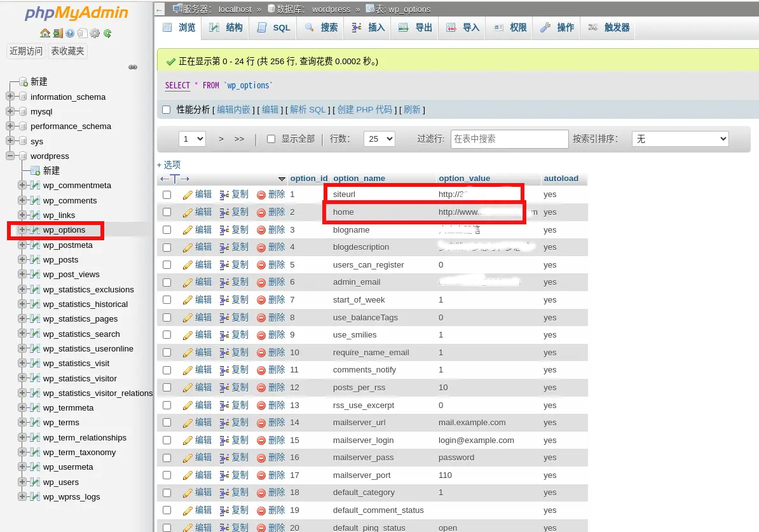The height and width of the screenshot is (532, 759).
Task: Click phpMyAdmin logo
Action: click(x=76, y=13)
